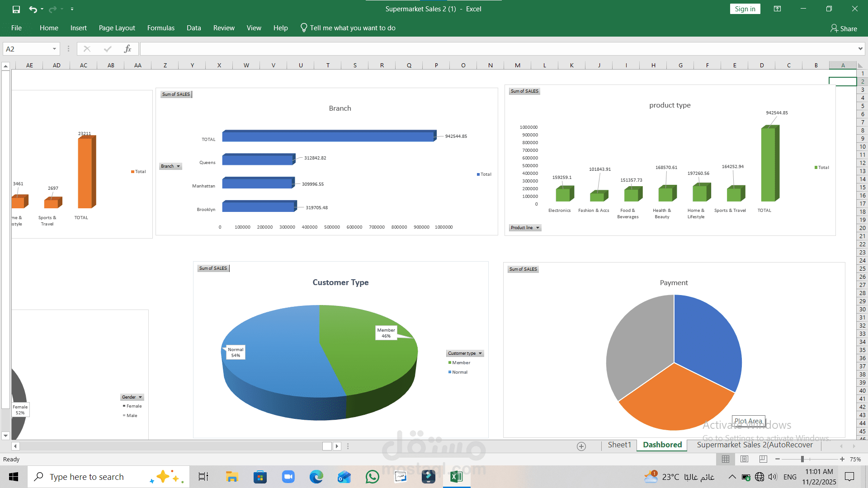Screen dimensions: 868x488
Task: Open WhatsApp from taskbar
Action: tap(373, 477)
